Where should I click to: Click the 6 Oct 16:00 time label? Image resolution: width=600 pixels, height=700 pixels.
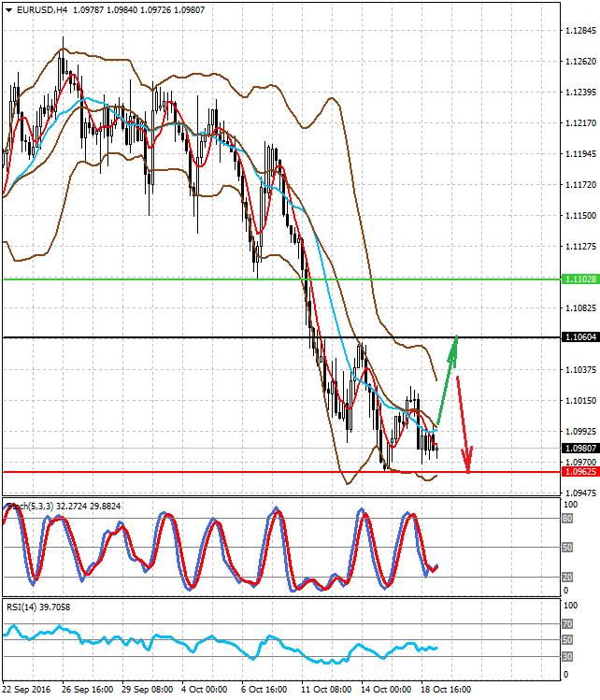(264, 690)
